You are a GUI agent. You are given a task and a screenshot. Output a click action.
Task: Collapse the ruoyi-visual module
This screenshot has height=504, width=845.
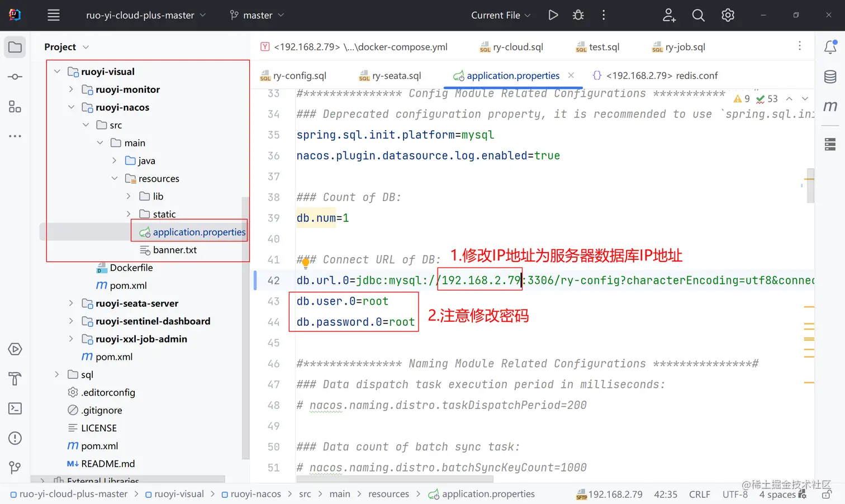click(57, 72)
